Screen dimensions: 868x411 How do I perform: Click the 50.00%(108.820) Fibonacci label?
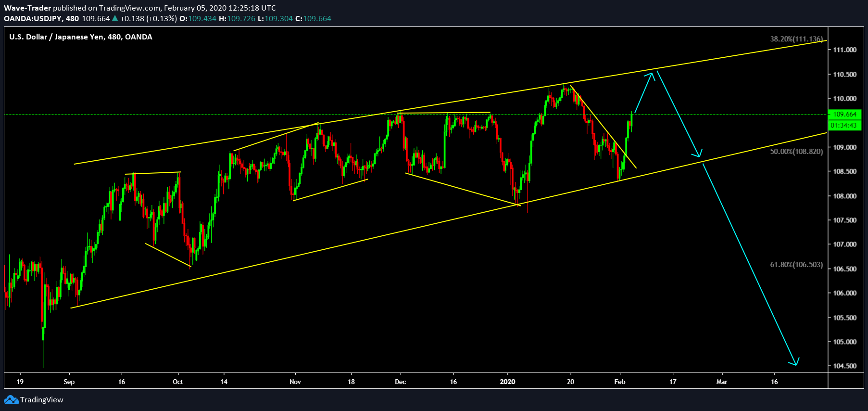pos(796,151)
